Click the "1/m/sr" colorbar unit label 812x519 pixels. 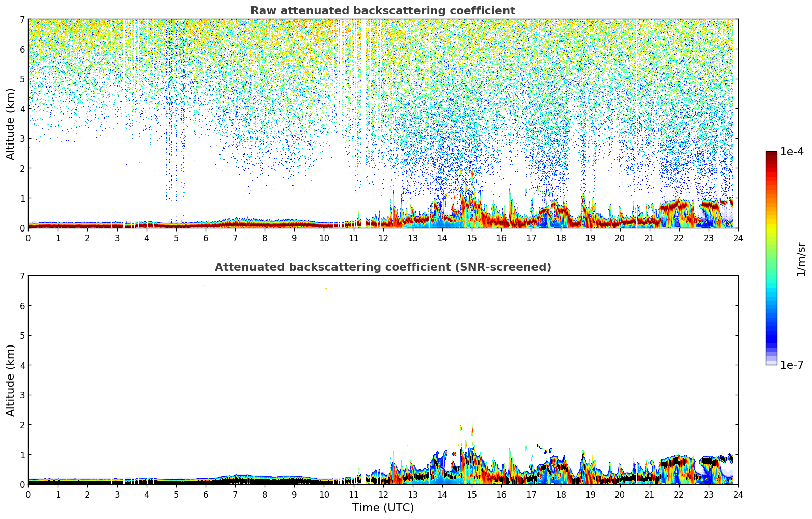pos(801,259)
